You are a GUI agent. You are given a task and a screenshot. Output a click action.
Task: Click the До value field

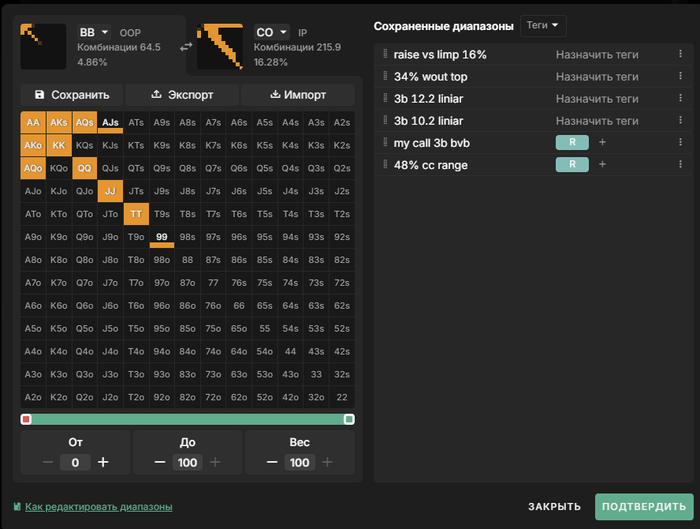(187, 462)
